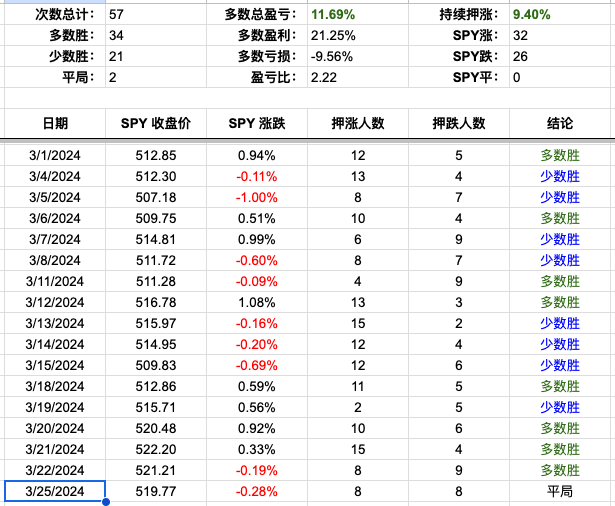
Task: Select the 21.25% 多数盈利 cell
Action: [x=358, y=35]
